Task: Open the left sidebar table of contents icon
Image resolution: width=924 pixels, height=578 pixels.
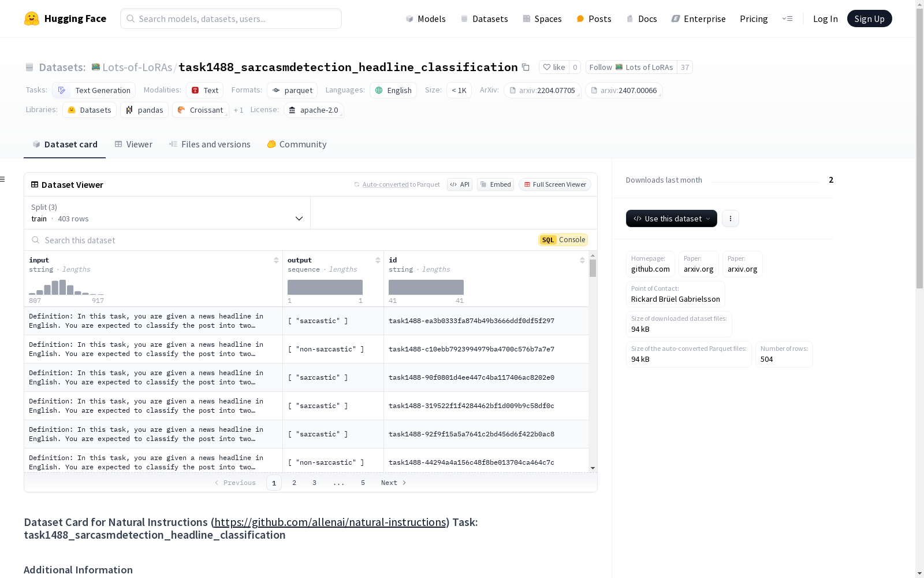Action: point(2,179)
